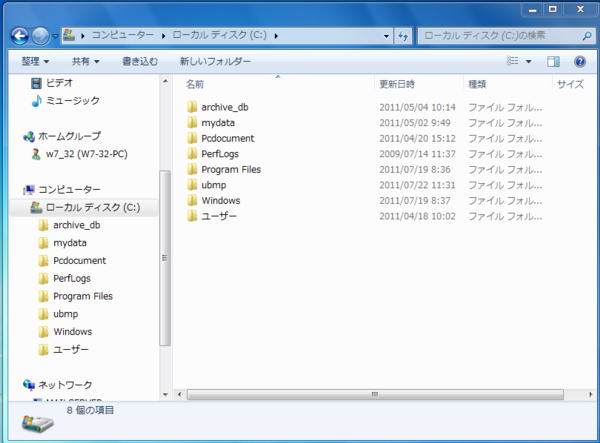The width and height of the screenshot is (600, 443).
Task: Select the Program Files folder icon in file list
Action: (192, 169)
